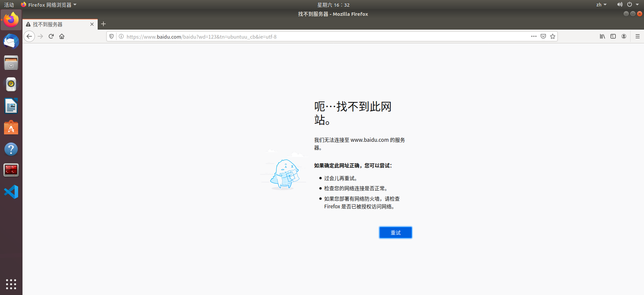Open a new tab with plus button
644x295 pixels.
click(103, 24)
